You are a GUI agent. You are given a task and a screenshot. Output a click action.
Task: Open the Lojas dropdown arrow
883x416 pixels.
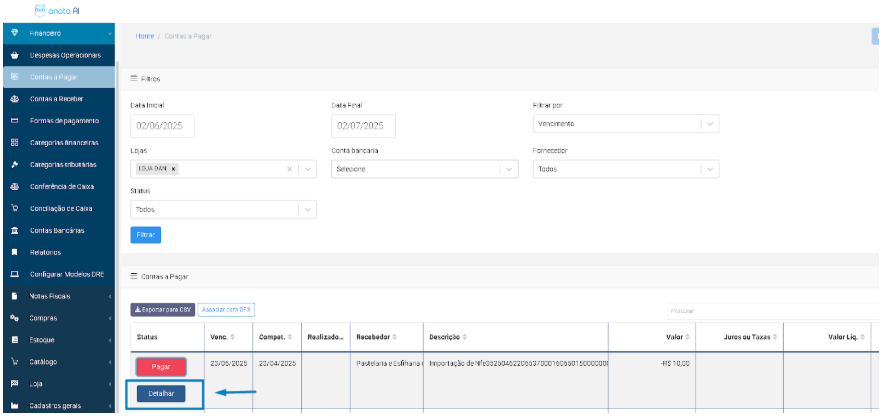pyautogui.click(x=307, y=169)
